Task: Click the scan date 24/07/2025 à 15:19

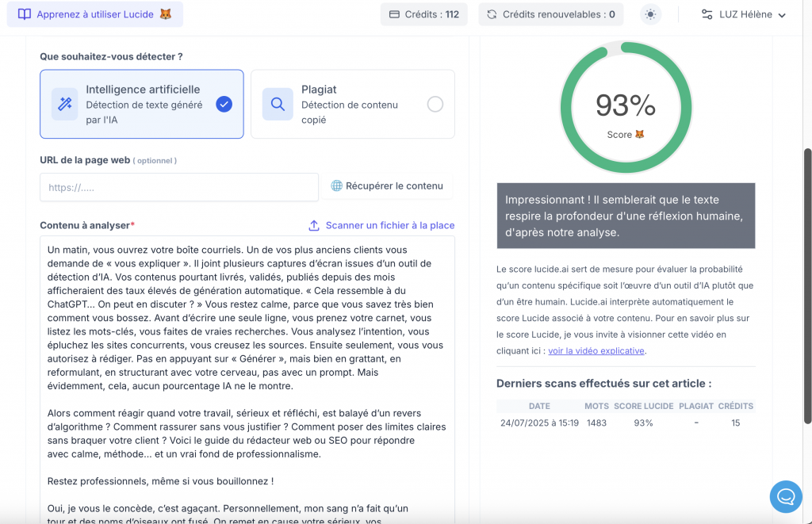Action: 539,423
